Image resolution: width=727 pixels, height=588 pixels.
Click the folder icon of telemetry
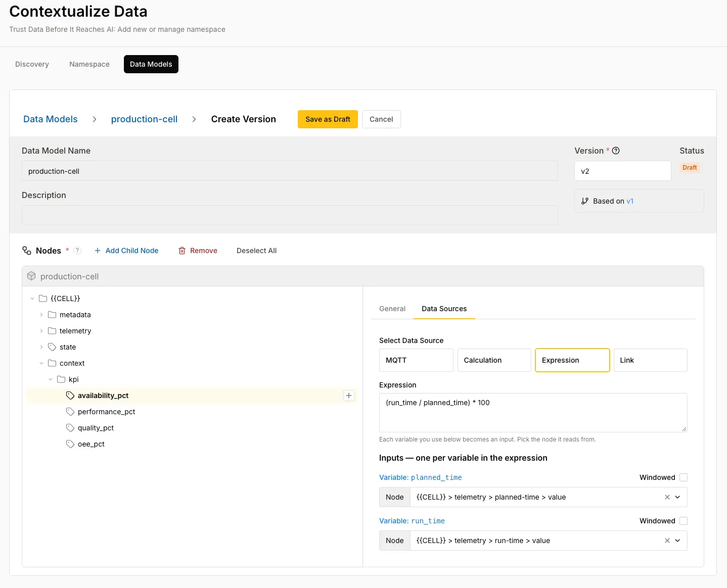[52, 331]
